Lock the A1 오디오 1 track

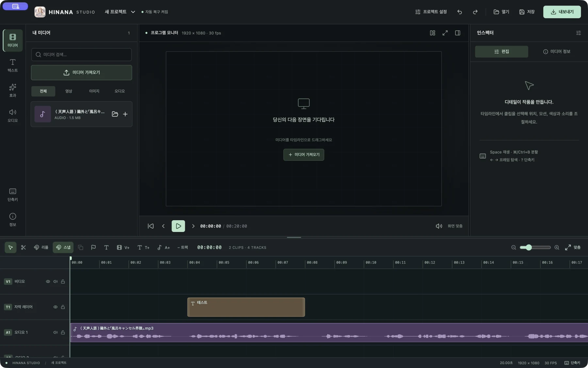[63, 332]
